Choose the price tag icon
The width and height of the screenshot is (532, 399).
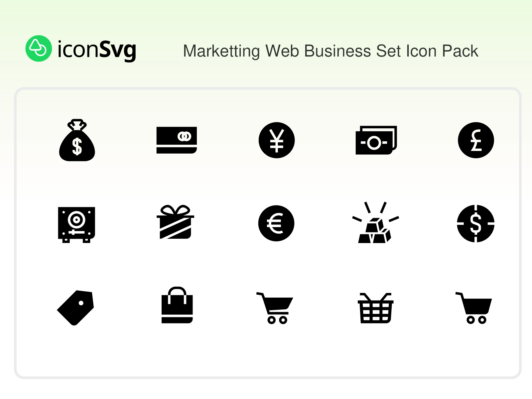click(76, 308)
